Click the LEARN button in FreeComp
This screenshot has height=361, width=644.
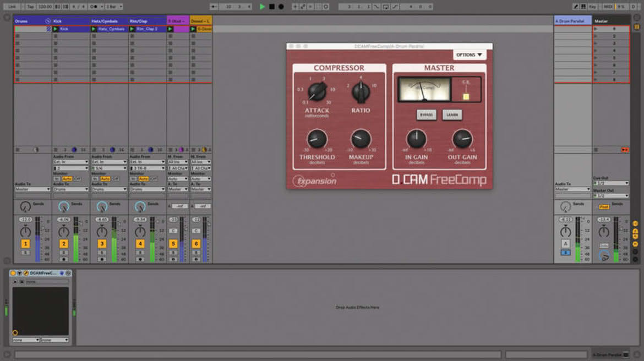[x=452, y=114]
